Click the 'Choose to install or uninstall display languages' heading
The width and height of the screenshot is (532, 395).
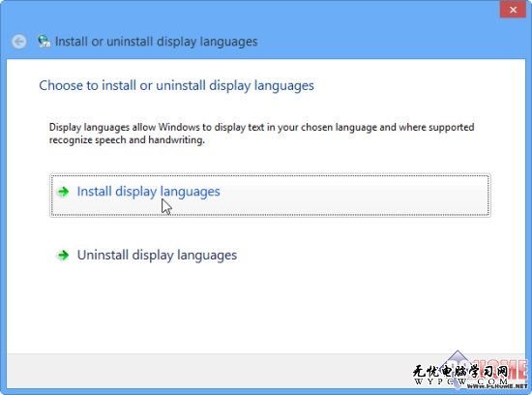click(176, 85)
